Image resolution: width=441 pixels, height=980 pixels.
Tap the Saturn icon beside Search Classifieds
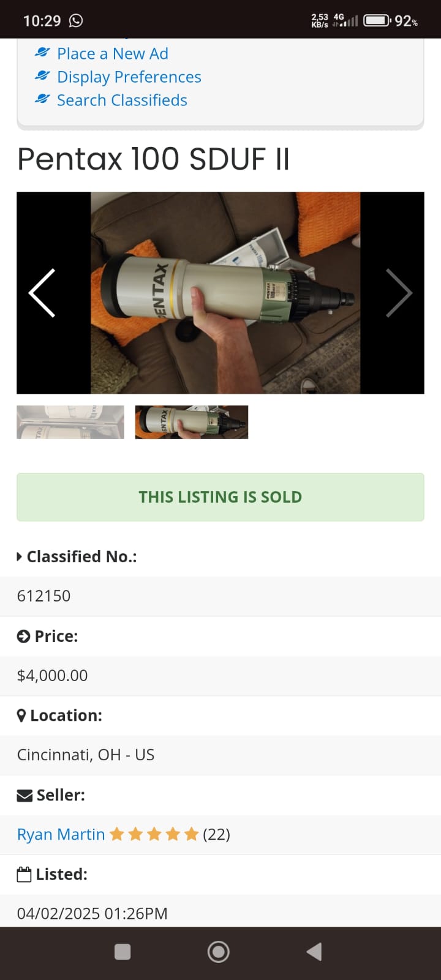coord(42,99)
